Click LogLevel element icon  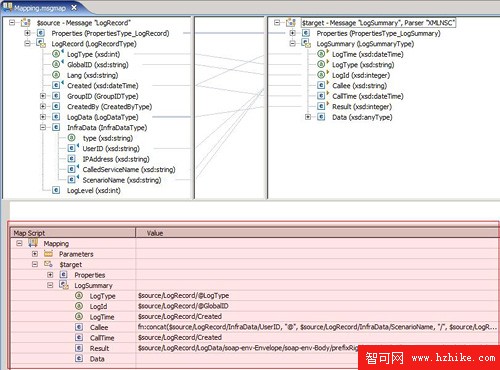point(56,190)
